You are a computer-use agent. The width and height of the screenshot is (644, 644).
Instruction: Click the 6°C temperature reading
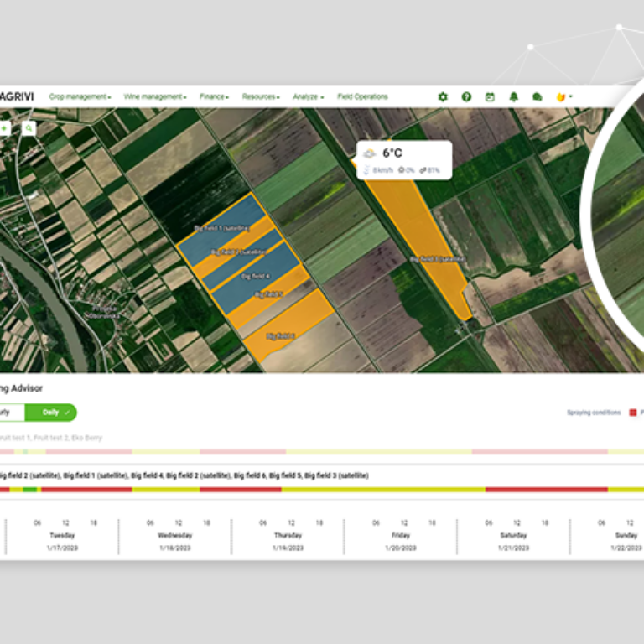pyautogui.click(x=392, y=153)
